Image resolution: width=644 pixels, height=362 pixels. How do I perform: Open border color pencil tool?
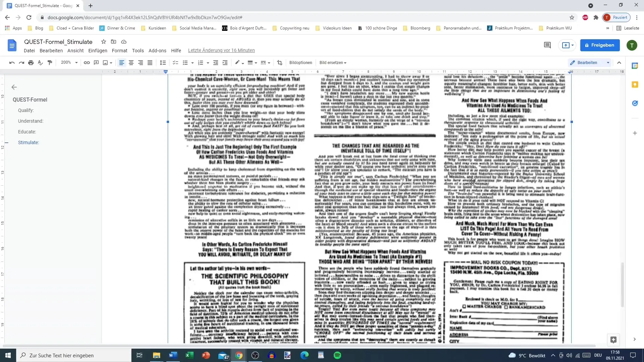tap(239, 63)
